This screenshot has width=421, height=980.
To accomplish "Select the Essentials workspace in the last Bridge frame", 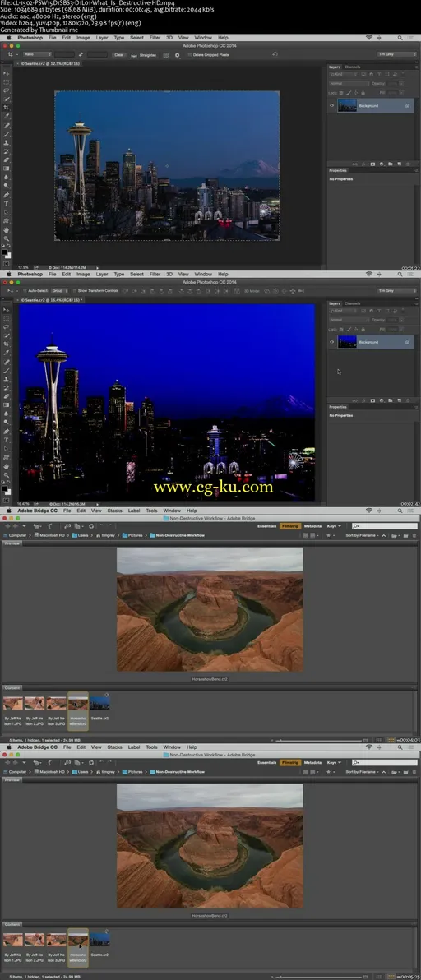I will (266, 762).
